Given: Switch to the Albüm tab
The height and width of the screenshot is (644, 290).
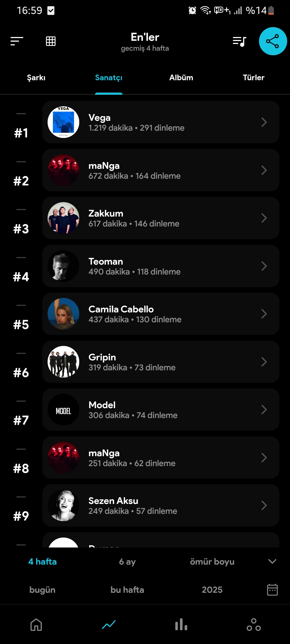Looking at the screenshot, I should point(181,78).
